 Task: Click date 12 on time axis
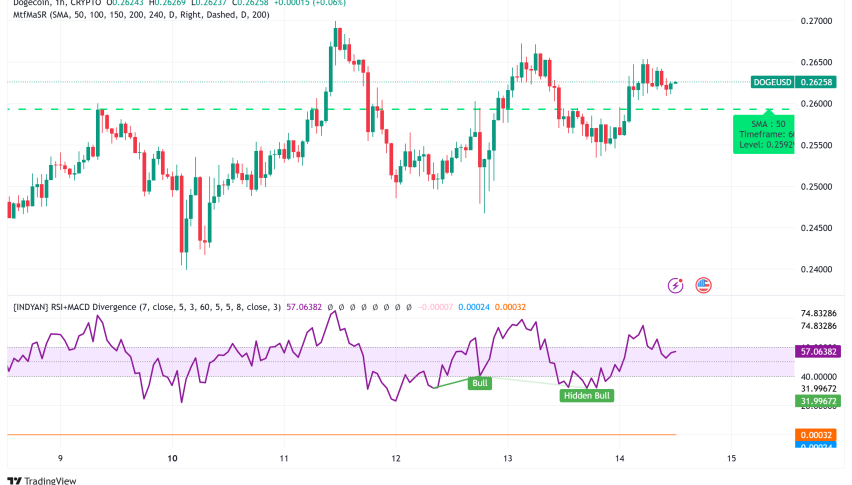[x=396, y=458]
